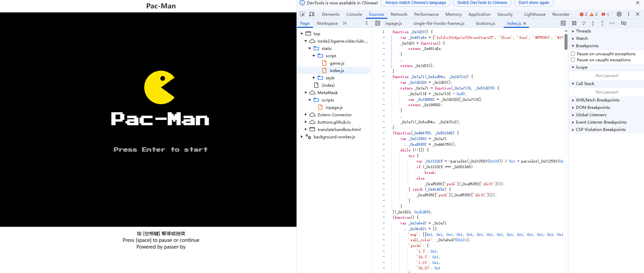Open the navigator pane more options menu
The height and width of the screenshot is (273, 644).
point(367,23)
